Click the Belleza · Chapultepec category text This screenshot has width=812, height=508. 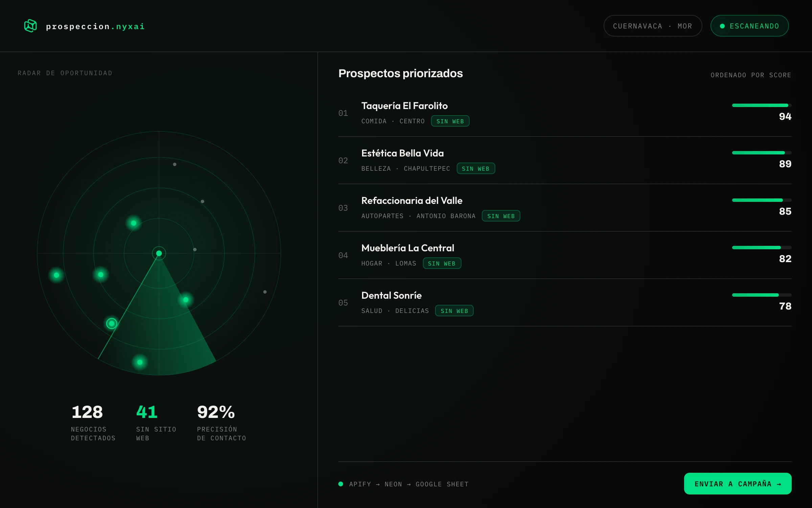(406, 169)
